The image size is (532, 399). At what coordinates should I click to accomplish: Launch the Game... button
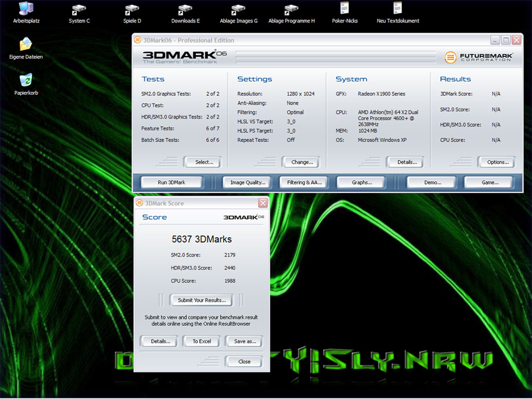[488, 182]
